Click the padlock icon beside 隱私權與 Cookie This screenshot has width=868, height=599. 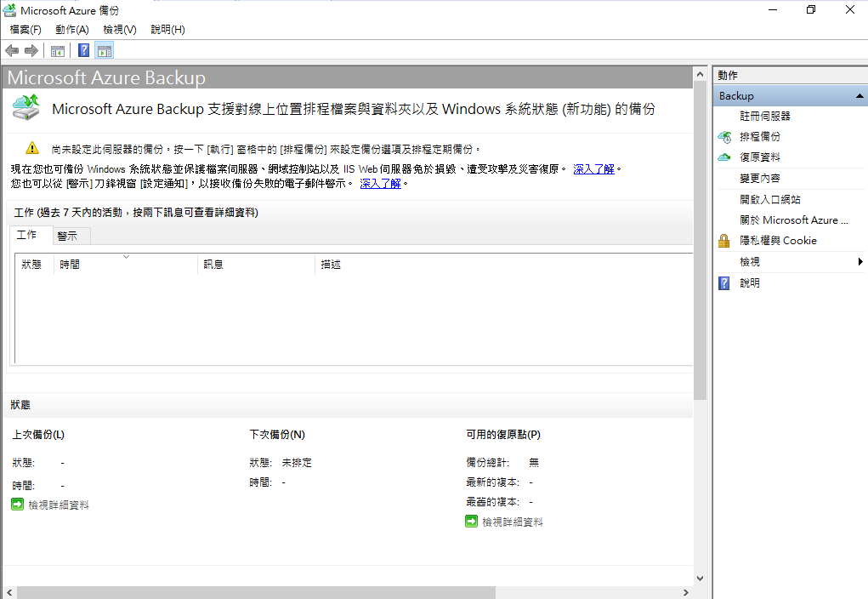pyautogui.click(x=724, y=241)
